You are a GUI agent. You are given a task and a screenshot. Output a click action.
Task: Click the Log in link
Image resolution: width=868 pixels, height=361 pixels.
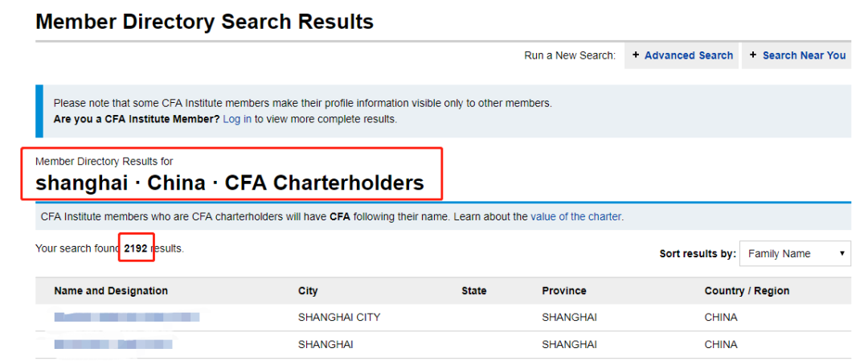click(x=237, y=119)
